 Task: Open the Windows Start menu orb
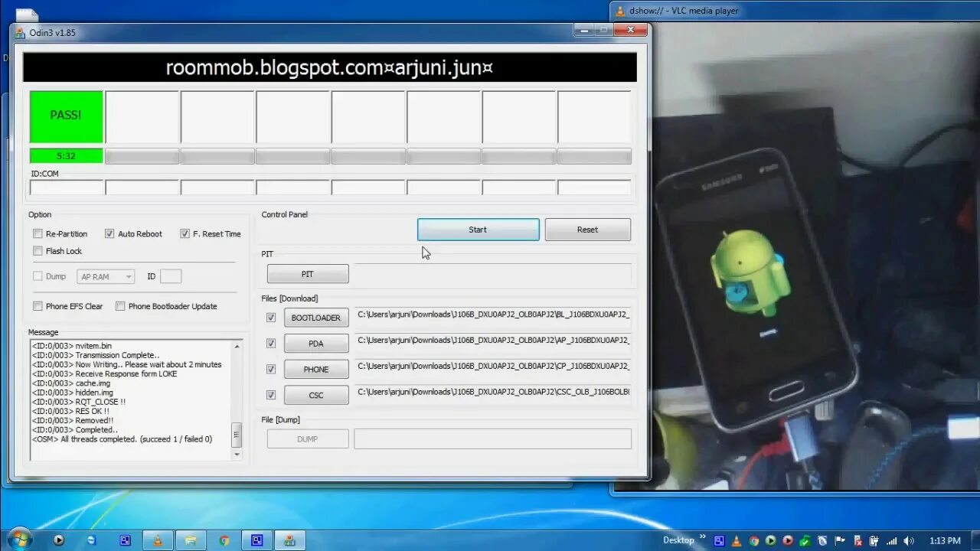click(x=19, y=539)
